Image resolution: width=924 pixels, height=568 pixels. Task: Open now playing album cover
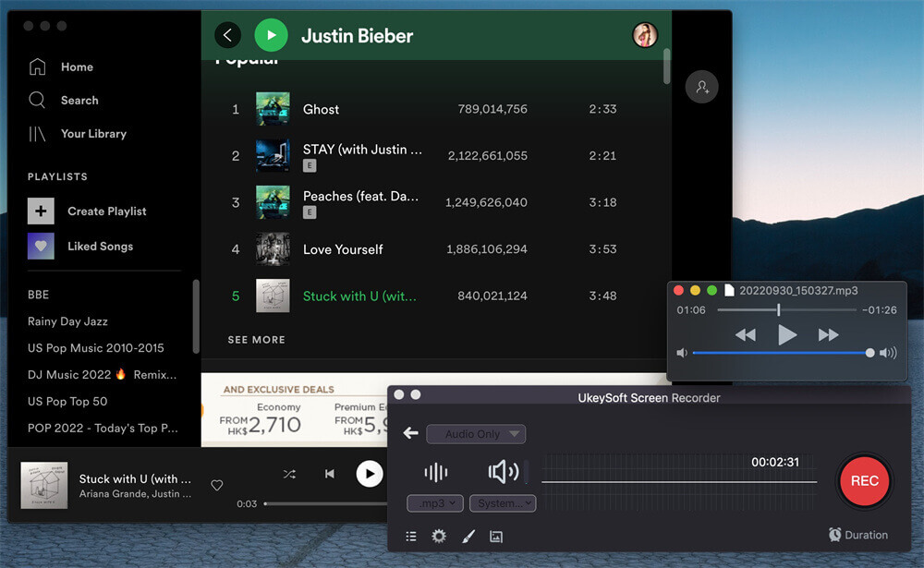tap(44, 485)
